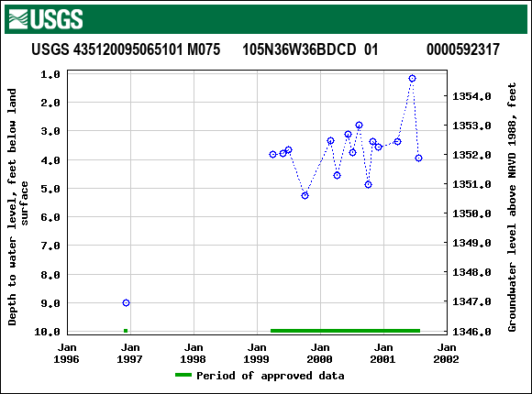Click the '1346.0' right axis tick label

[471, 332]
